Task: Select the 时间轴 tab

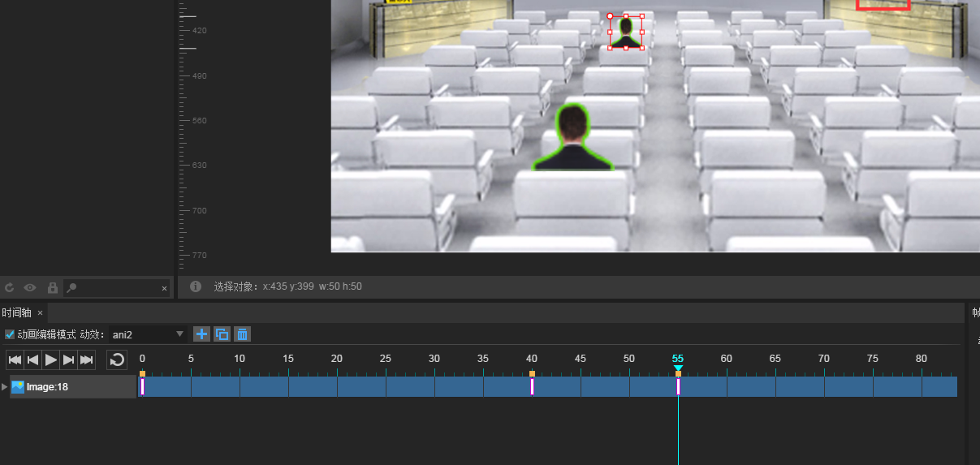Action: [16, 312]
